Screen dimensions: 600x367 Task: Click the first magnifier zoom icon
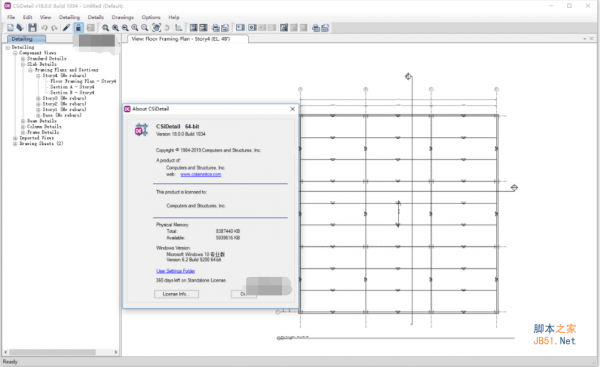(x=105, y=28)
